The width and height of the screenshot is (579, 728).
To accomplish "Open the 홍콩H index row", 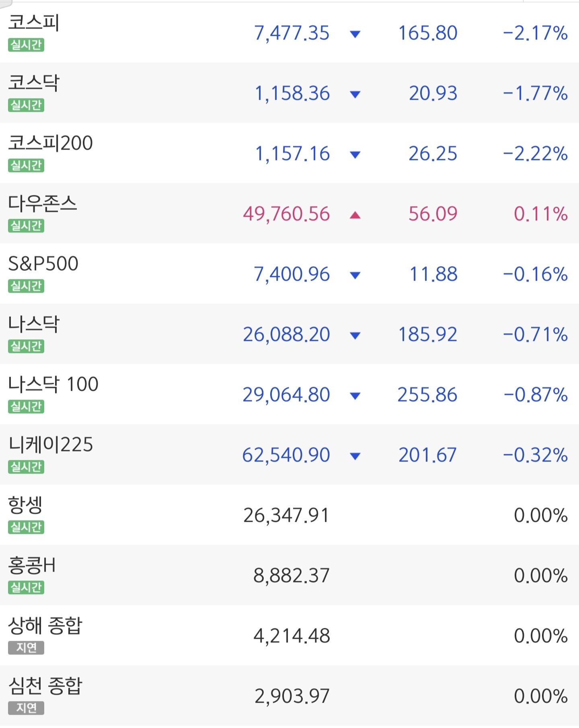I will click(x=289, y=575).
